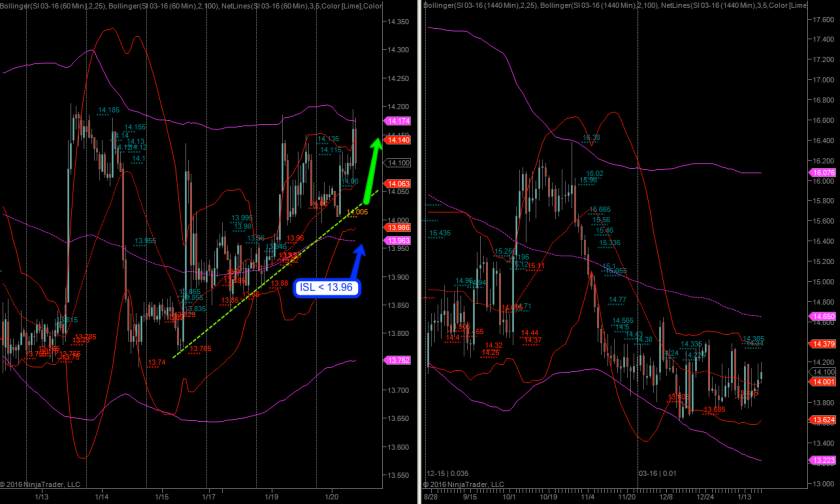This screenshot has width=840, height=504.
Task: Select the magenta 13.223 price marker
Action: [x=822, y=460]
